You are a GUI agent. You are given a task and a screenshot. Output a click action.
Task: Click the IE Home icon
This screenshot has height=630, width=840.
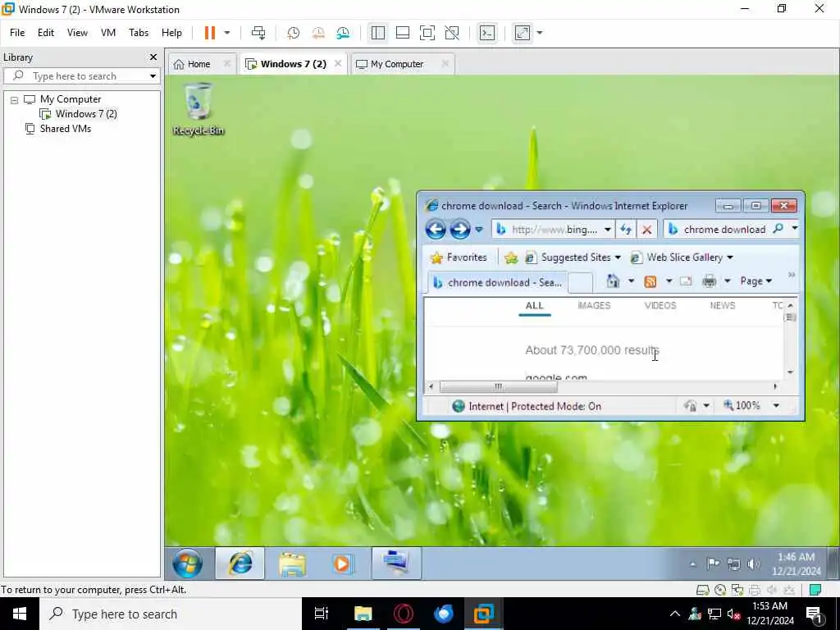point(613,281)
